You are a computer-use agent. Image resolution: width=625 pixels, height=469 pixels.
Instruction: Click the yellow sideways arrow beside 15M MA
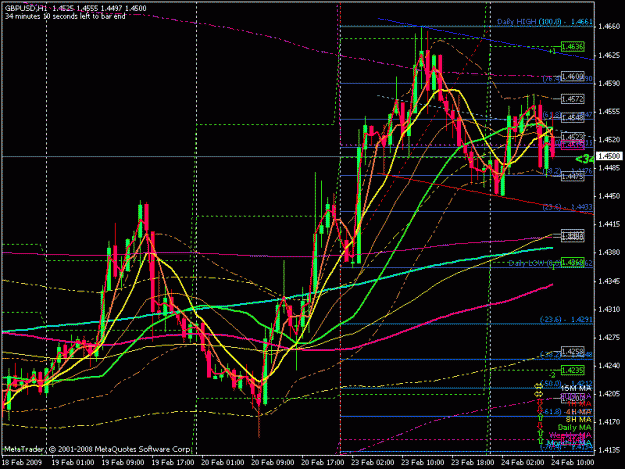pos(539,386)
